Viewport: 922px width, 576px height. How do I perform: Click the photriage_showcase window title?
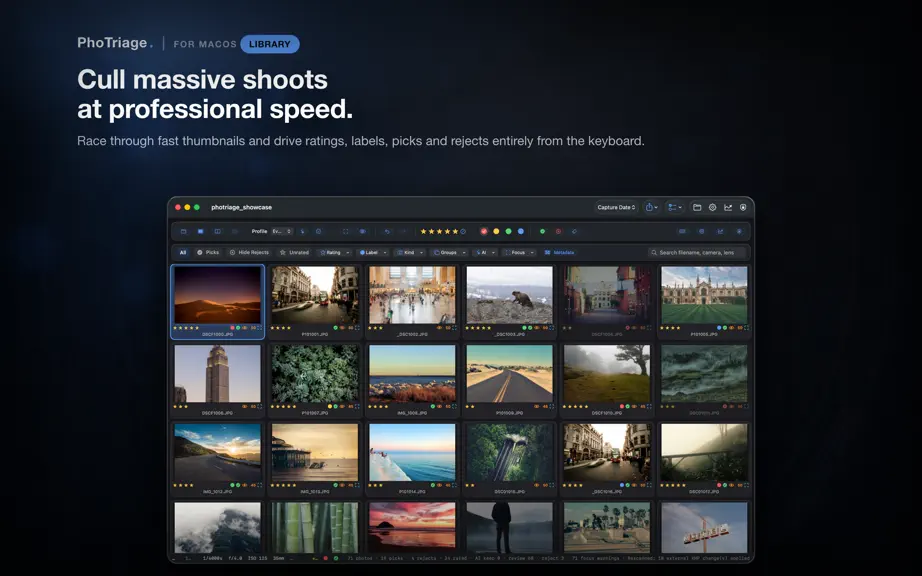(242, 207)
